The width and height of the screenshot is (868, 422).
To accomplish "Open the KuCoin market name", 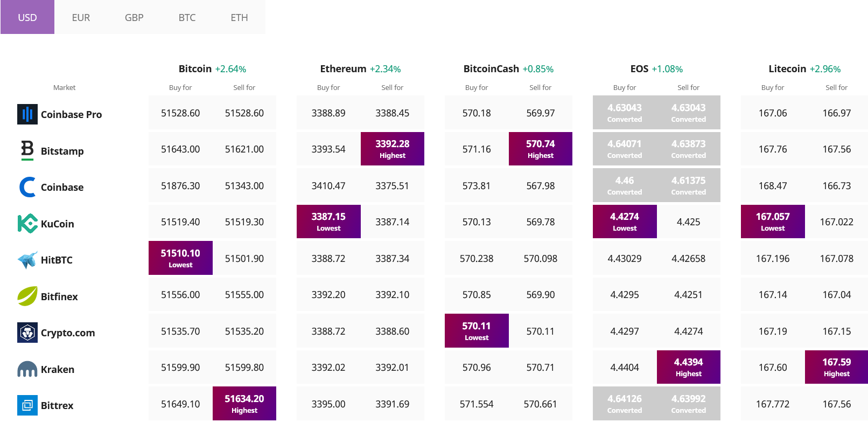I will [57, 224].
